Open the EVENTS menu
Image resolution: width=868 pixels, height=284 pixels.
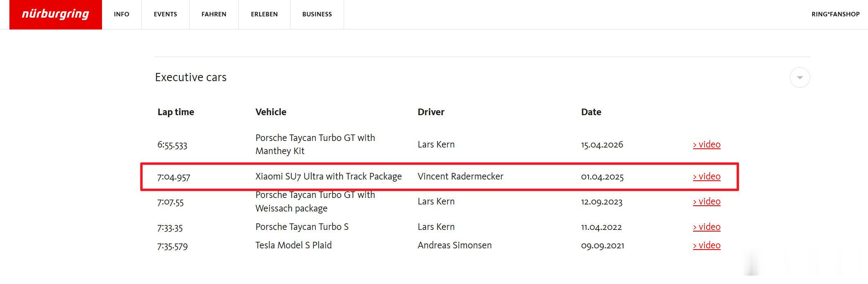[165, 14]
